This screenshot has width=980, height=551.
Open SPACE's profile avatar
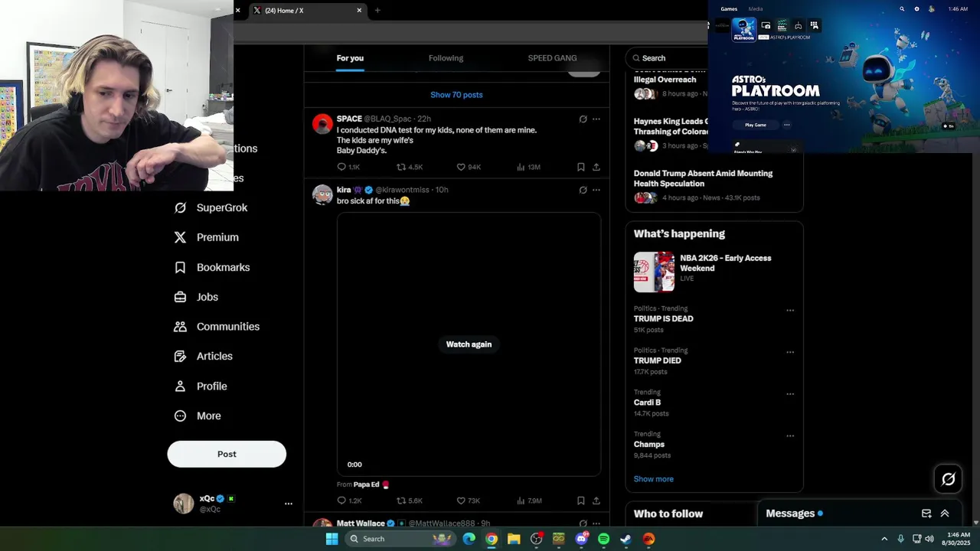tap(322, 124)
